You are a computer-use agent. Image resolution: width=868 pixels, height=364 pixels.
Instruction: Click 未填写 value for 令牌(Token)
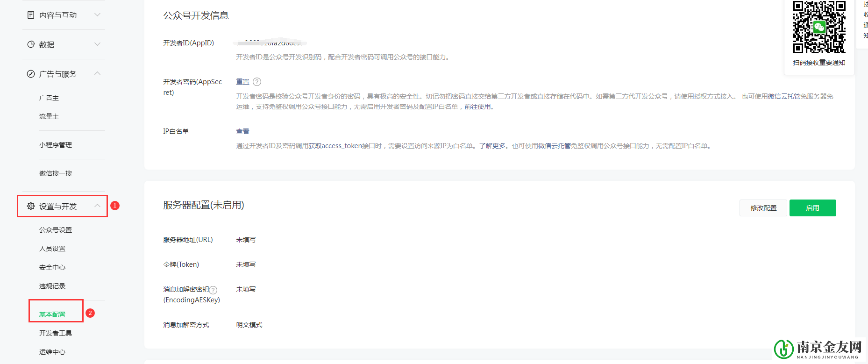[246, 264]
